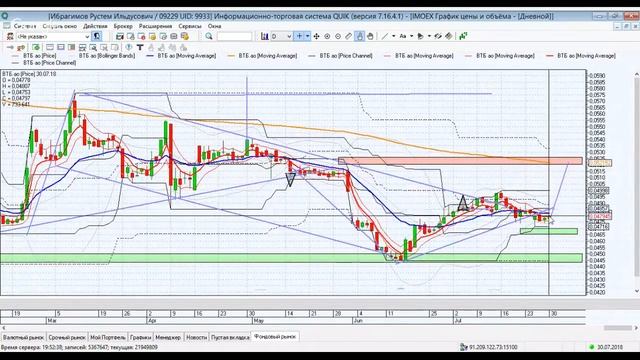Open the 'Сервисы' menu
Image resolution: width=640 pixels, height=360 pixels.
(190, 26)
